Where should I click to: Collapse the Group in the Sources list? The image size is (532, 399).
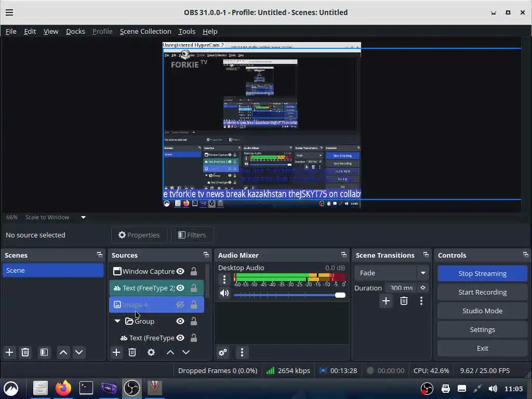click(x=117, y=321)
